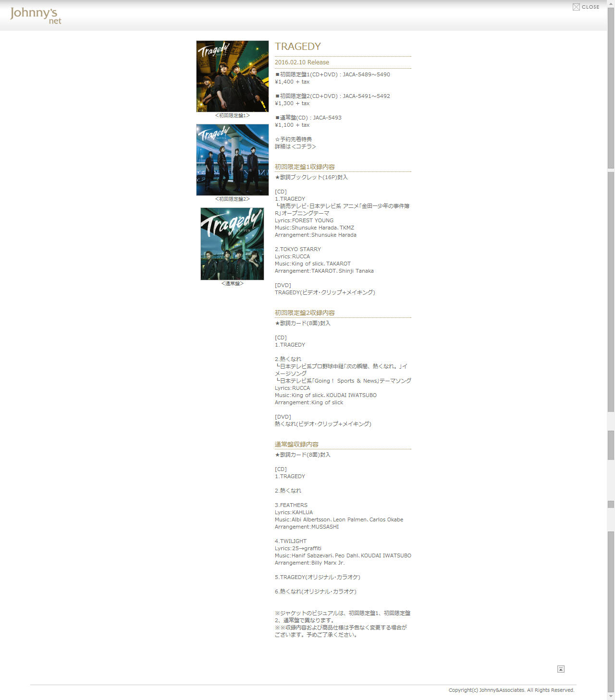Click 熱くなれ(ビデオ・クリップ+メイキング) DVD line

pos(323,424)
